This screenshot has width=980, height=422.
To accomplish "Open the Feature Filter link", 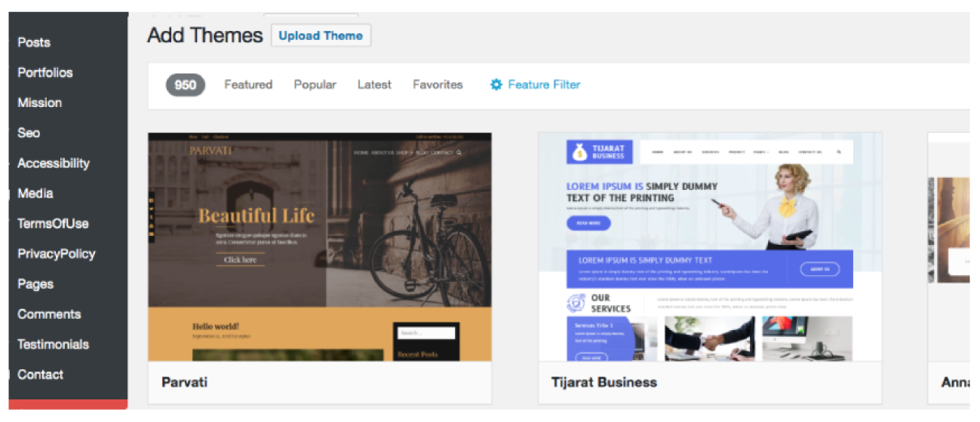I will [x=544, y=84].
